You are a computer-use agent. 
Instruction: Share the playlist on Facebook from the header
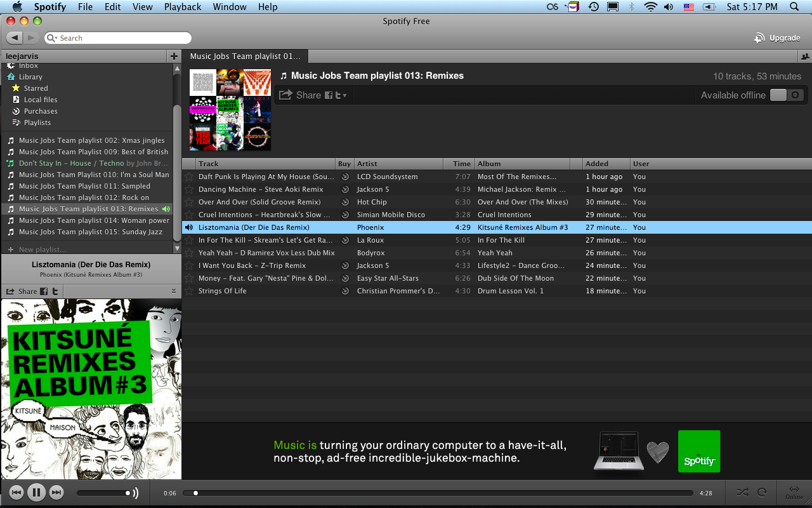tap(329, 95)
